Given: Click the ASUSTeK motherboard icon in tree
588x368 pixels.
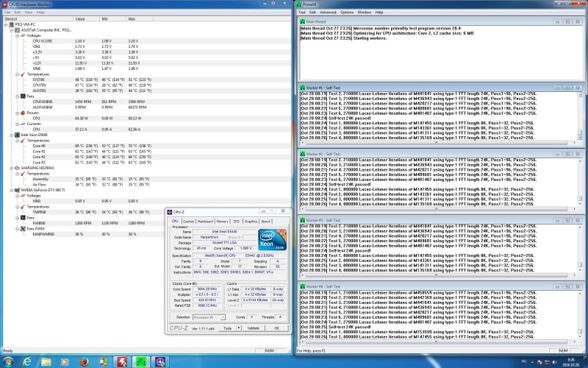Looking at the screenshot, I should coord(17,29).
